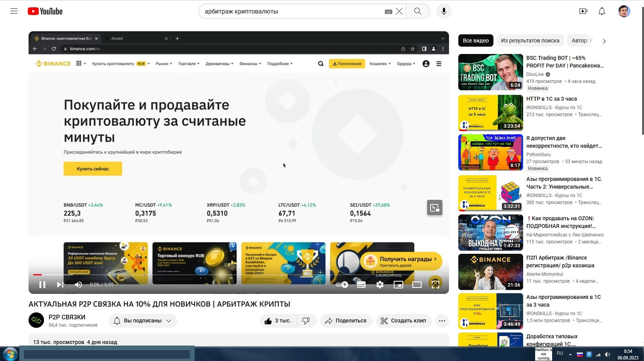This screenshot has height=361, width=644.
Task: Open the NetWorx tray indicator
Action: (x=543, y=354)
